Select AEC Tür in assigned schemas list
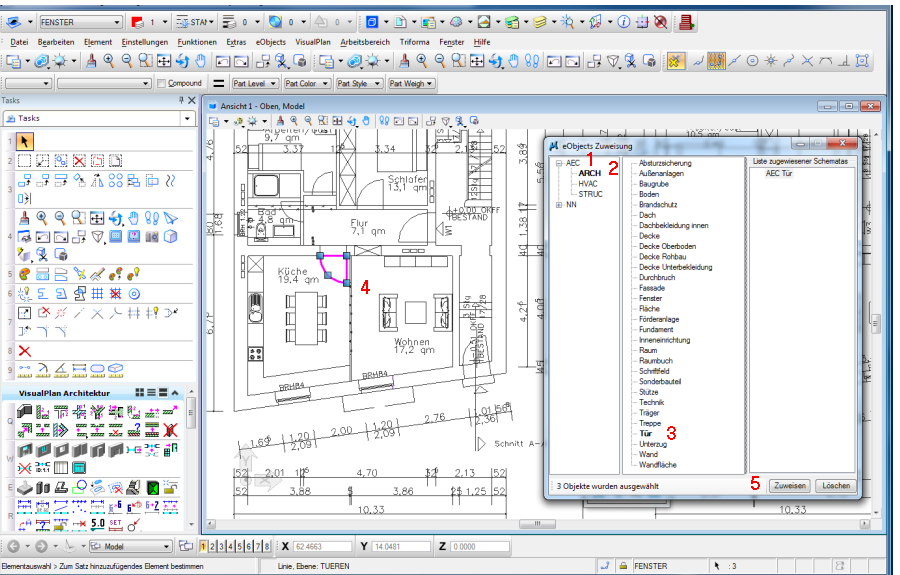The height and width of the screenshot is (575, 900). click(778, 173)
